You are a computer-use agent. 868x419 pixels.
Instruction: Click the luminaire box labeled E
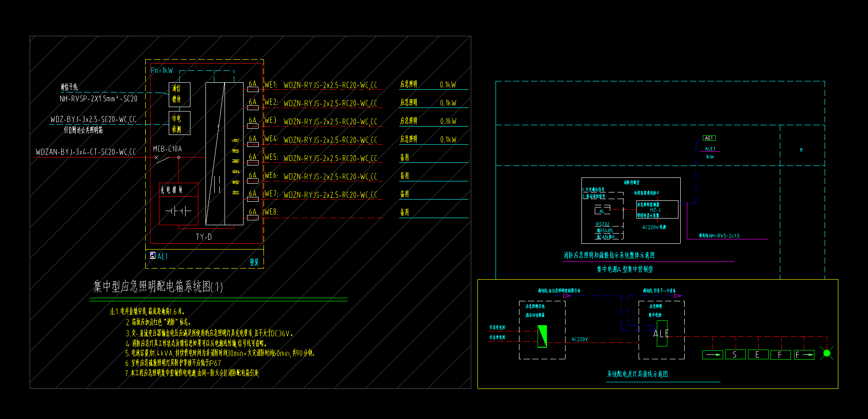(758, 355)
